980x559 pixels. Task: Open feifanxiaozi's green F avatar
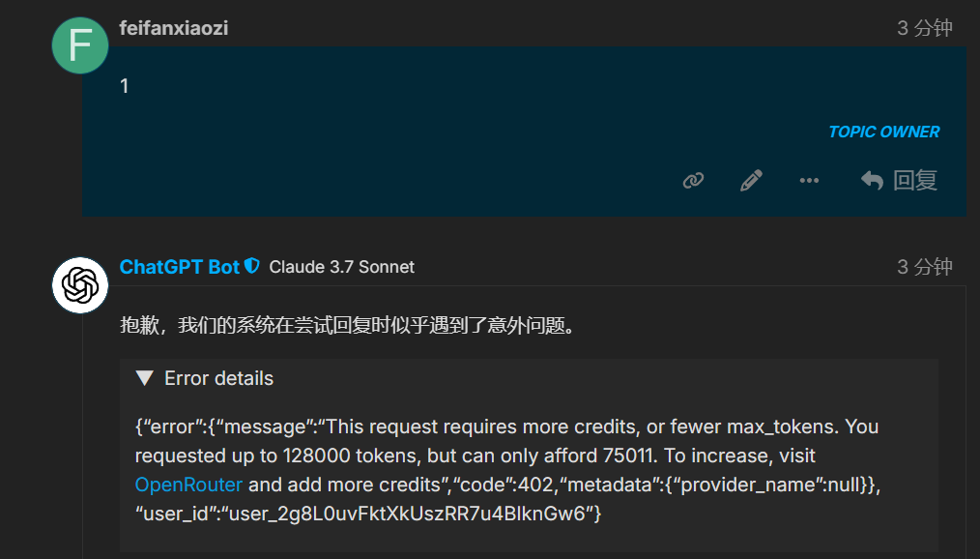tap(80, 45)
